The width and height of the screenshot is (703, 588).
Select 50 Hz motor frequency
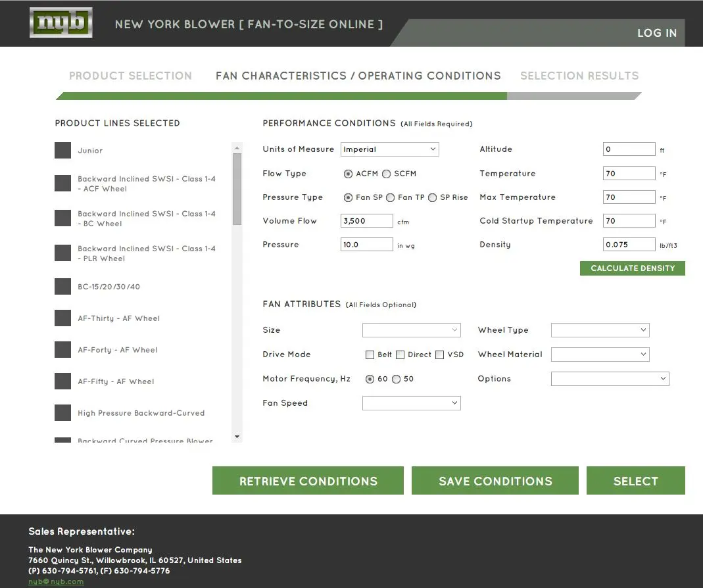[397, 379]
